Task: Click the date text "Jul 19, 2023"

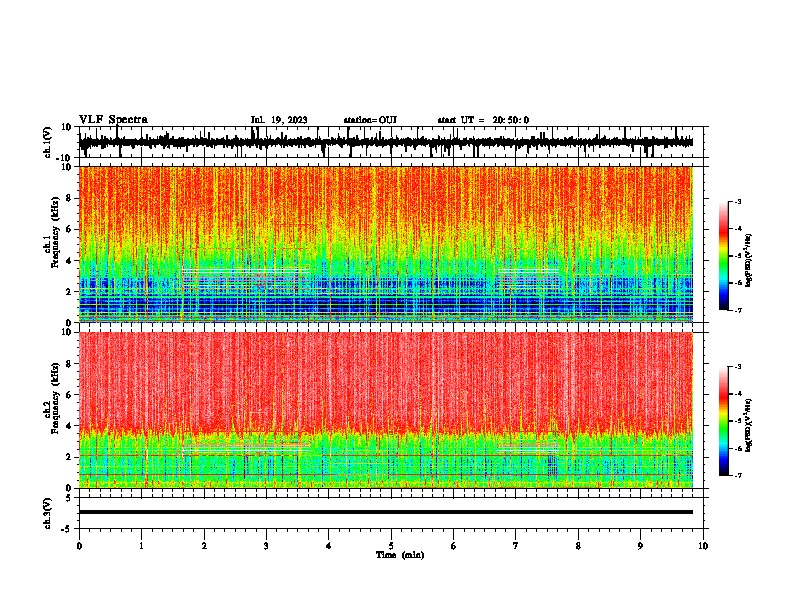Action: pos(279,120)
